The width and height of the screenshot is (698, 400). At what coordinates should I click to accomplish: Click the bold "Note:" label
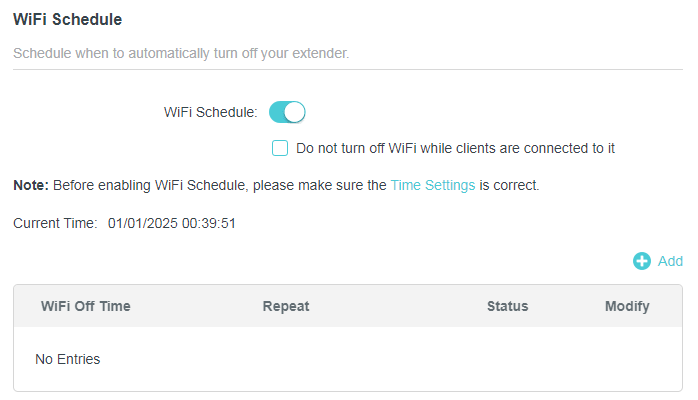click(x=30, y=185)
